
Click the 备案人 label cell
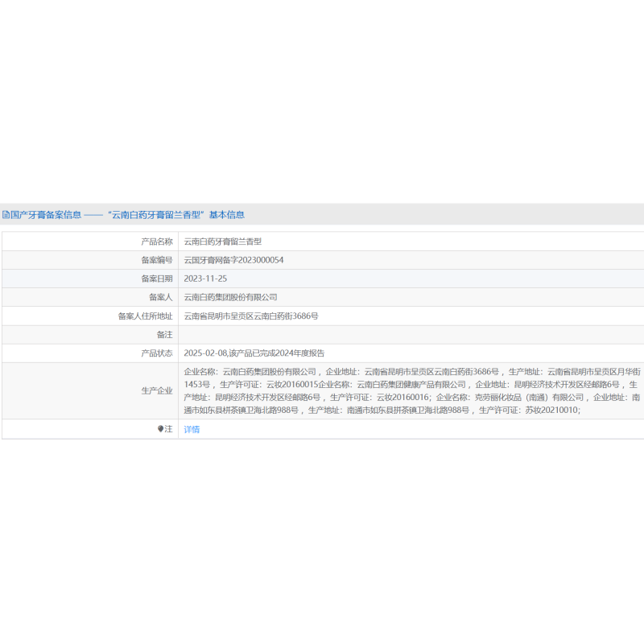coord(160,297)
